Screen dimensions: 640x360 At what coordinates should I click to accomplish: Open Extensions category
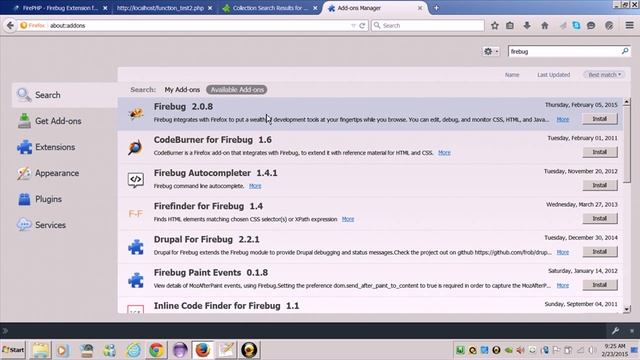64,147
